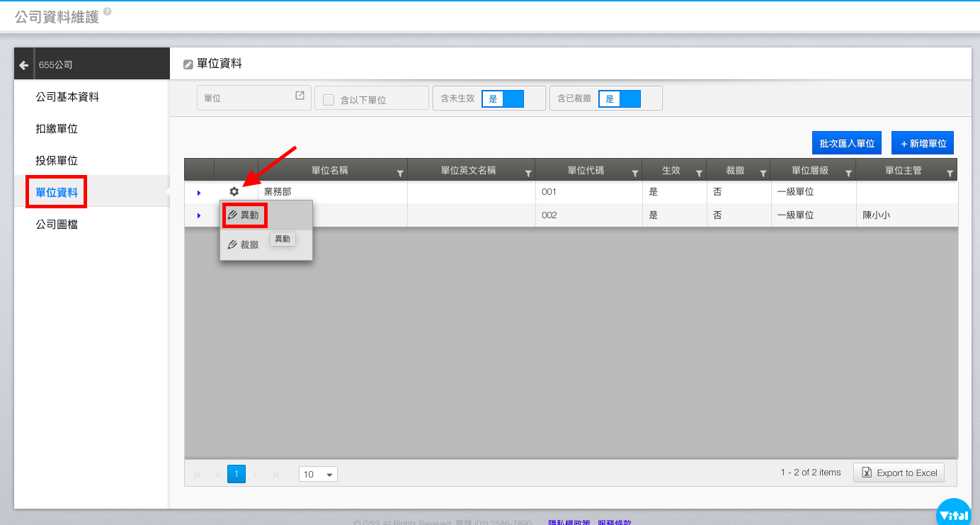980x525 pixels.
Task: Click filter icon on 單位名稱 column
Action: (400, 173)
